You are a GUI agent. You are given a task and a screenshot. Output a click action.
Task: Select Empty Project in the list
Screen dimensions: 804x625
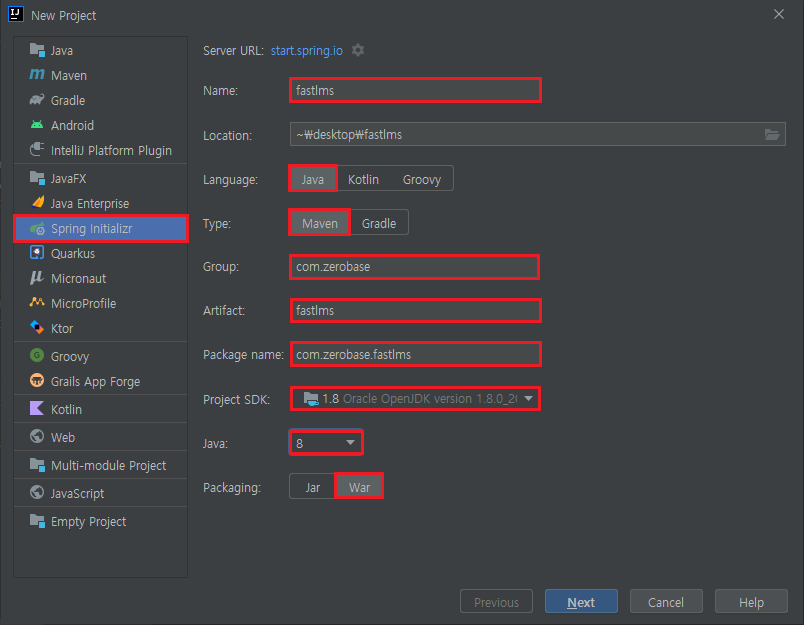pos(100,521)
